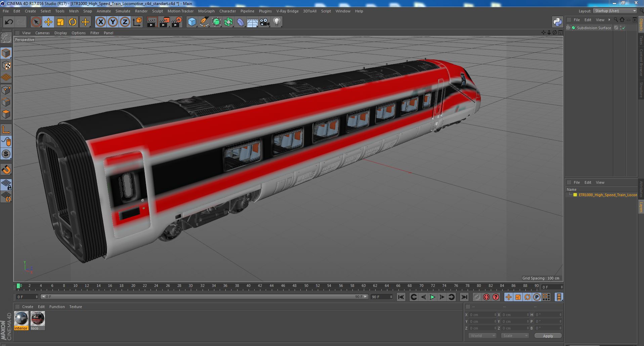Switch coordinate system icon

point(137,22)
